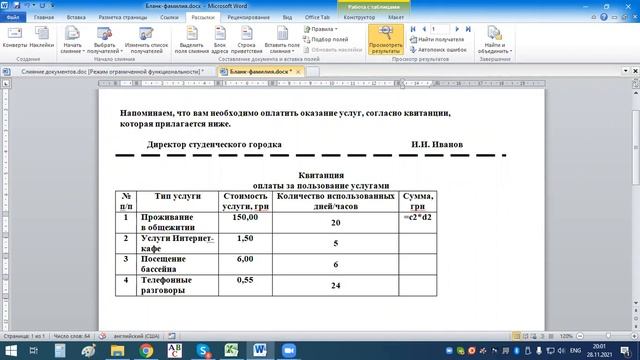Click Найти получателя
640x360 pixels.
pos(437,39)
